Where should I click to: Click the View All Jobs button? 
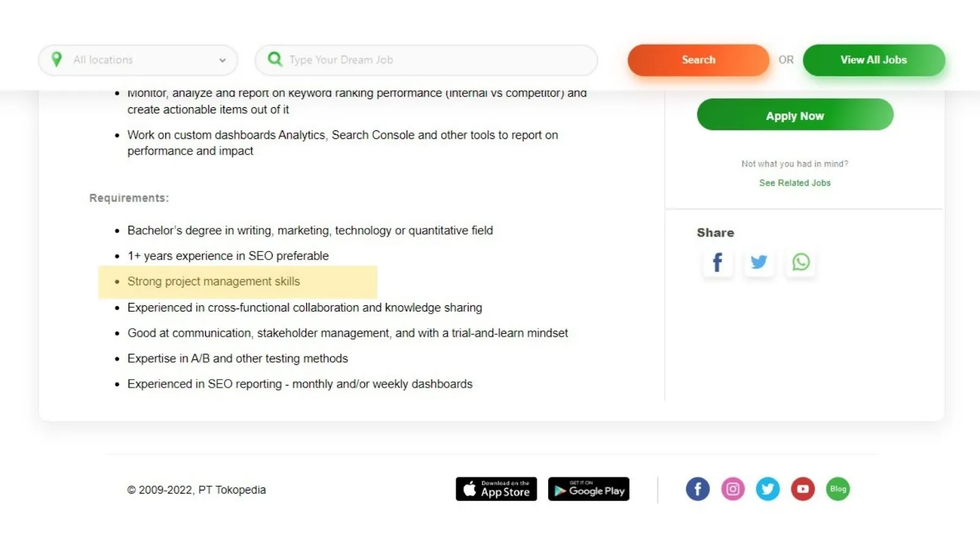(x=873, y=59)
